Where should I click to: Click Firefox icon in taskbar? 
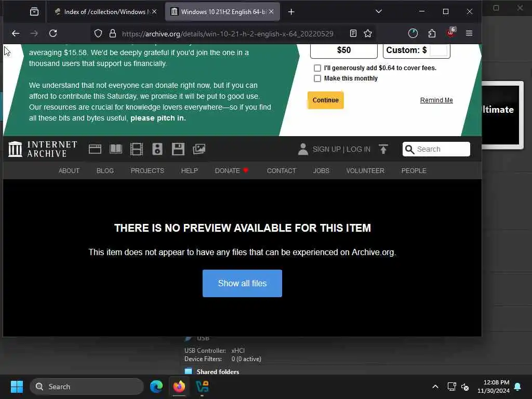(x=179, y=387)
